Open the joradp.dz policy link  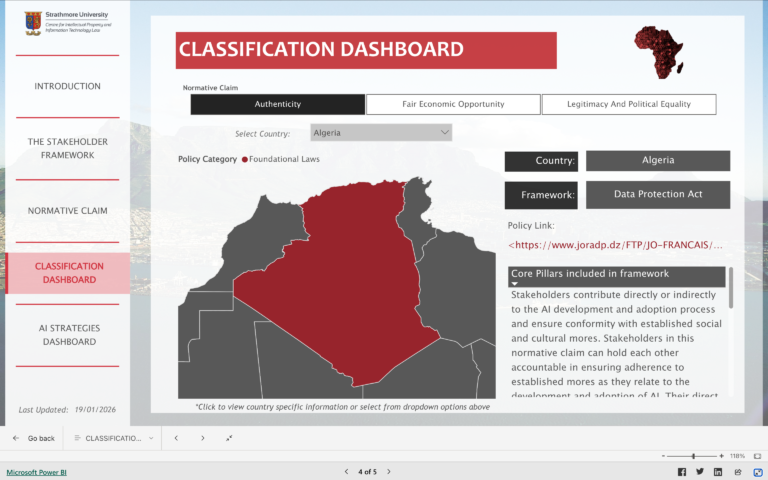(x=615, y=245)
